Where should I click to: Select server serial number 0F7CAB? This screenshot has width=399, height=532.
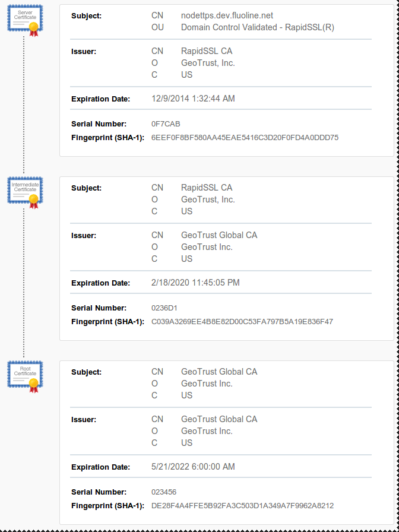(166, 124)
